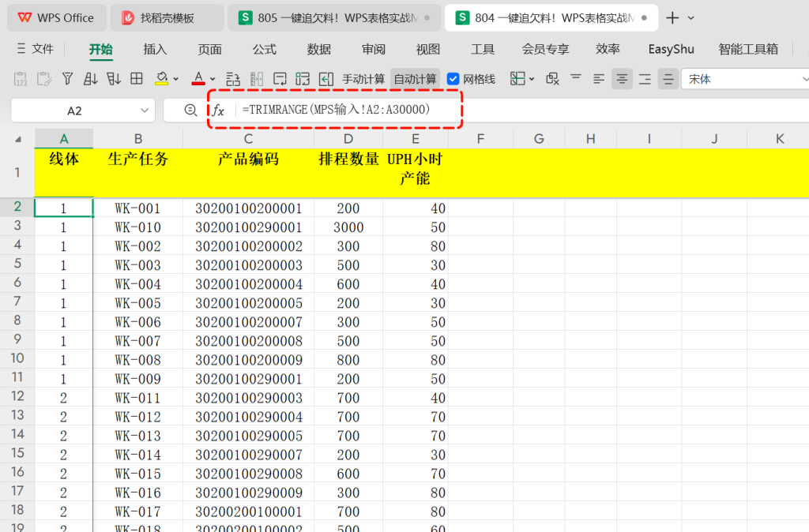Screen dimensions: 809x532
Task: Switch to 找稻壳模板 template tab
Action: [x=167, y=18]
